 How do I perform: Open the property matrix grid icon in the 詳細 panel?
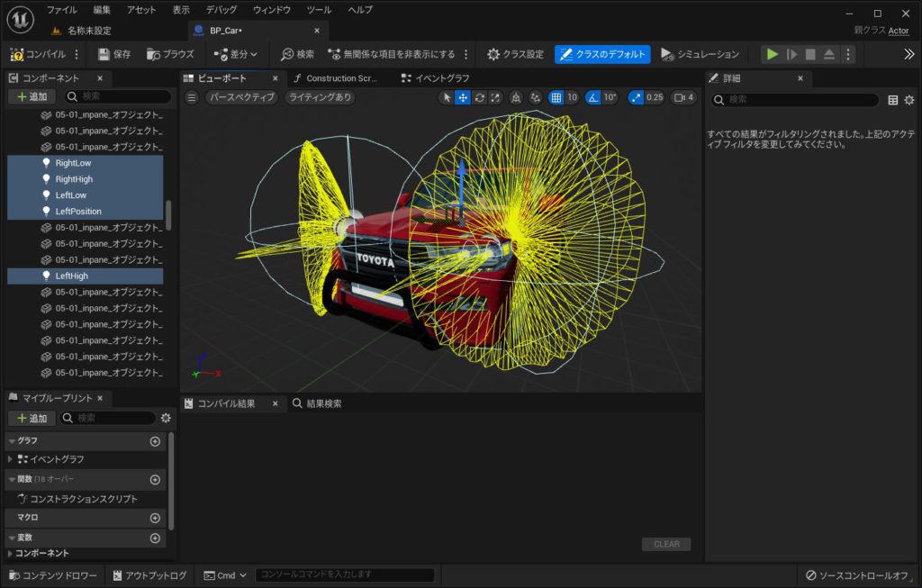tap(892, 100)
